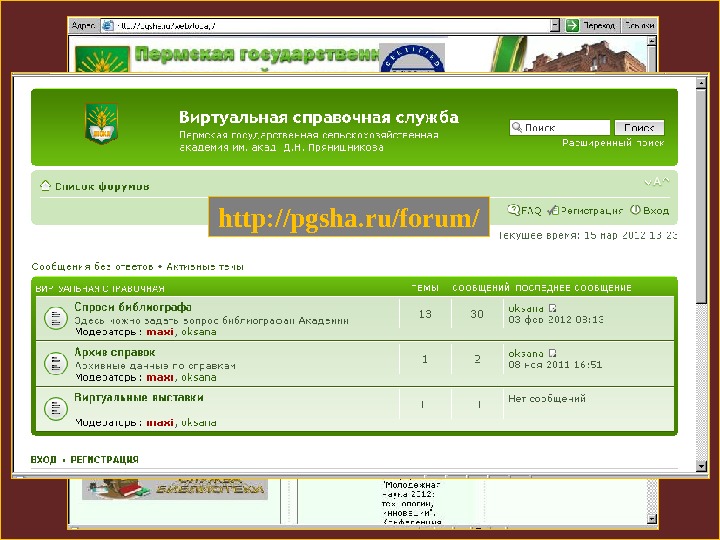Viewport: 720px width, 540px height.
Task: Click the Молодежная наука 2012 text in background page
Action: click(411, 489)
